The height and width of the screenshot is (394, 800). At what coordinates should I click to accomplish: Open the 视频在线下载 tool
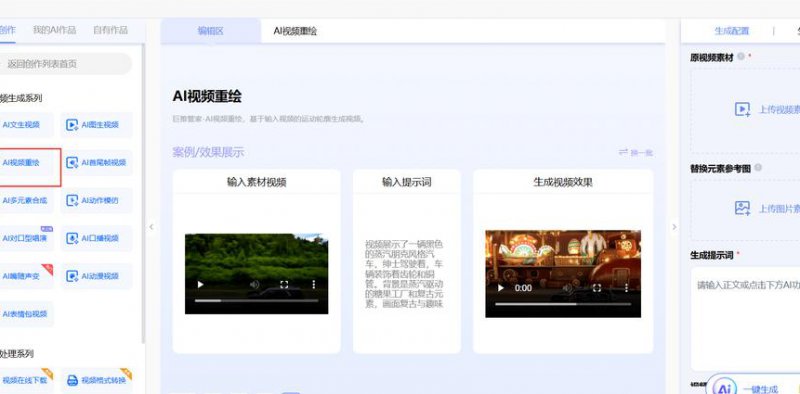point(26,380)
